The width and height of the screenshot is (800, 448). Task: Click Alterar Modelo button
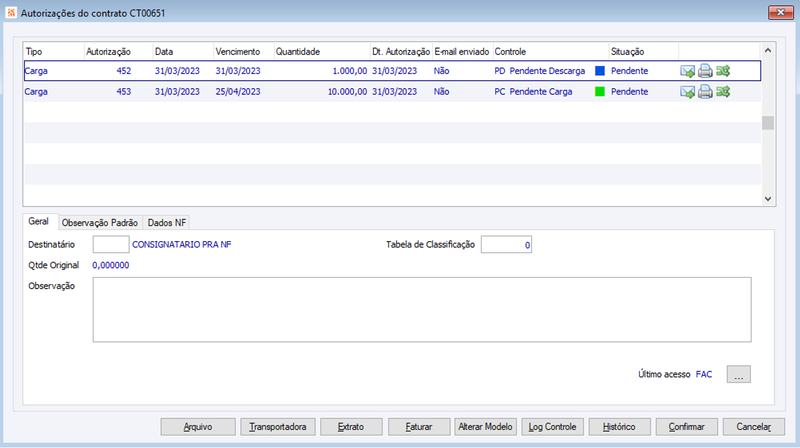(x=485, y=427)
